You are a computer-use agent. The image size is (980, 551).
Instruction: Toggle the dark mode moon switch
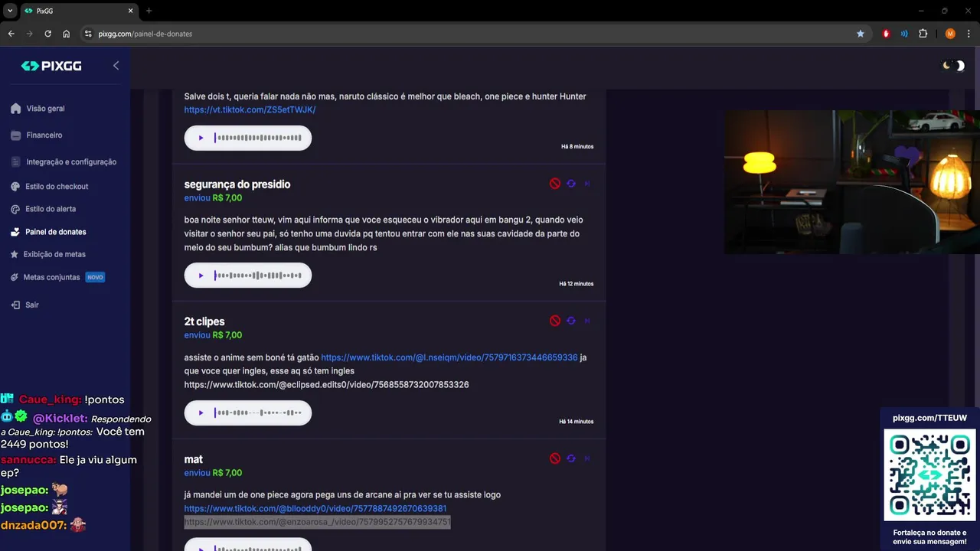[953, 66]
